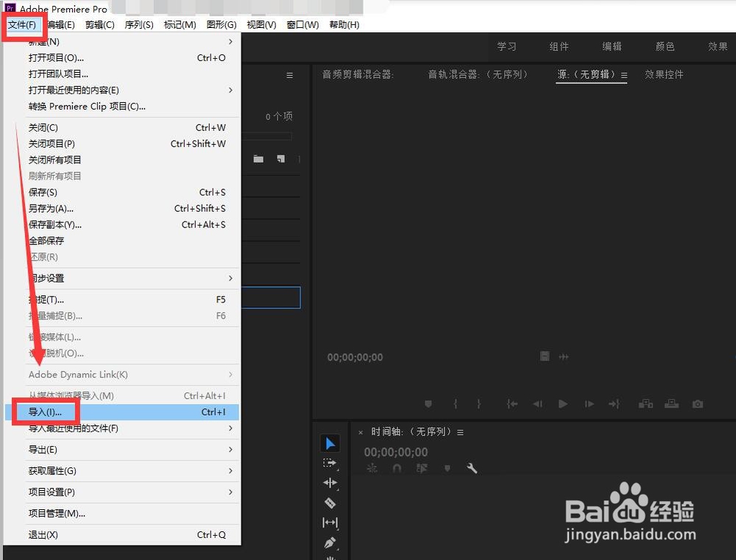Toggle Snap magnet in the timeline
The width and height of the screenshot is (736, 560).
click(397, 468)
